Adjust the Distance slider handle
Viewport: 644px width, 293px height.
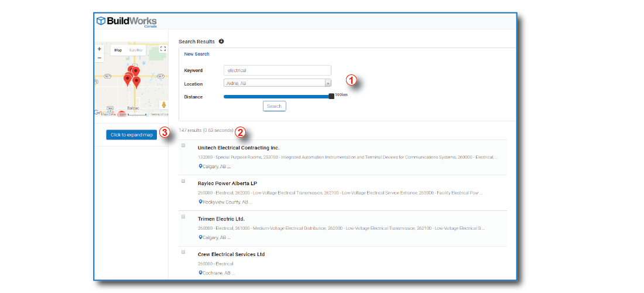point(331,96)
